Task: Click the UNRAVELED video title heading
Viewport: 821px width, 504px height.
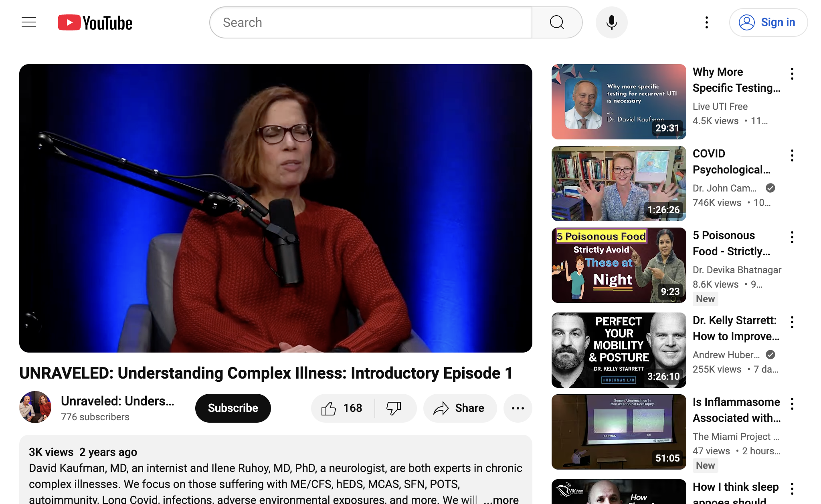Action: [266, 373]
